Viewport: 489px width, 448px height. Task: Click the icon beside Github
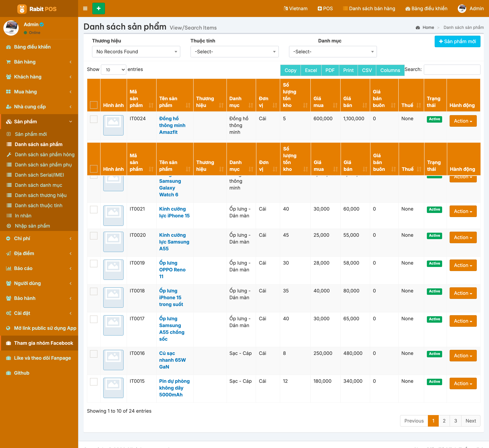[8, 373]
